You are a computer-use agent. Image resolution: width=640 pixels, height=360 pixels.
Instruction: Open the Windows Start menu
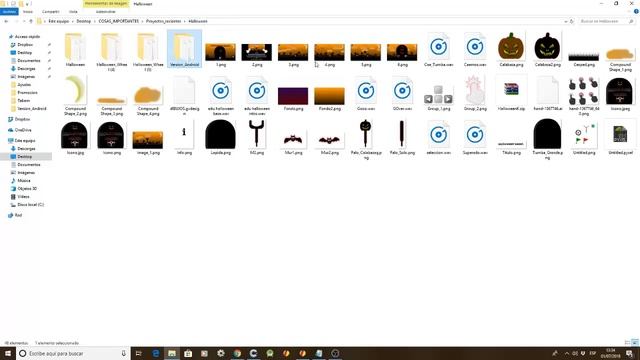click(7, 353)
